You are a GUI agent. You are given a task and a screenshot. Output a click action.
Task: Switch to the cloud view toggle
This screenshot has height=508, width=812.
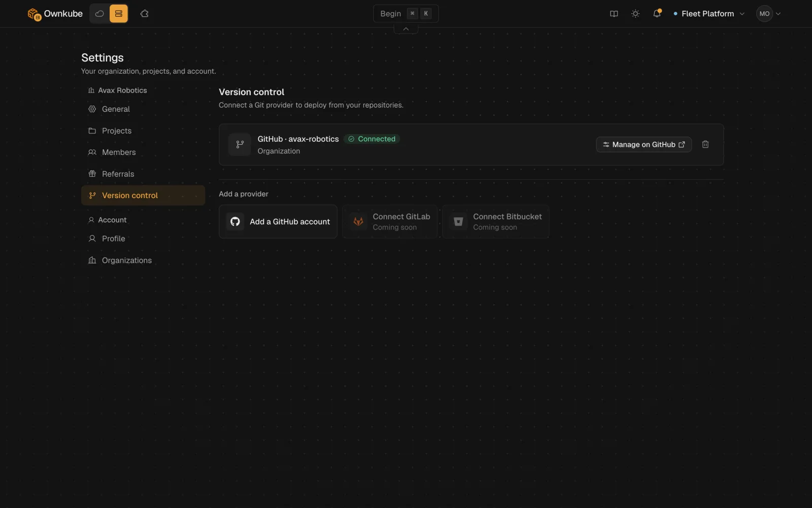click(99, 14)
